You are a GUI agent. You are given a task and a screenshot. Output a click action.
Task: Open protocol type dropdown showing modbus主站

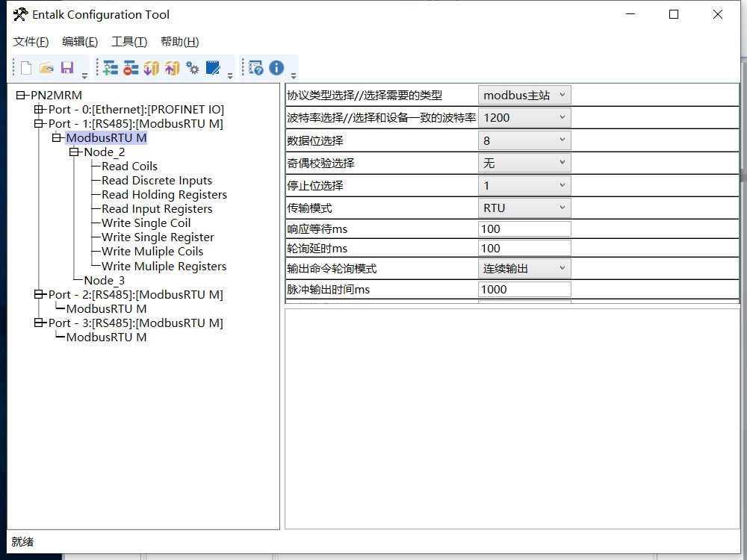[x=524, y=96]
